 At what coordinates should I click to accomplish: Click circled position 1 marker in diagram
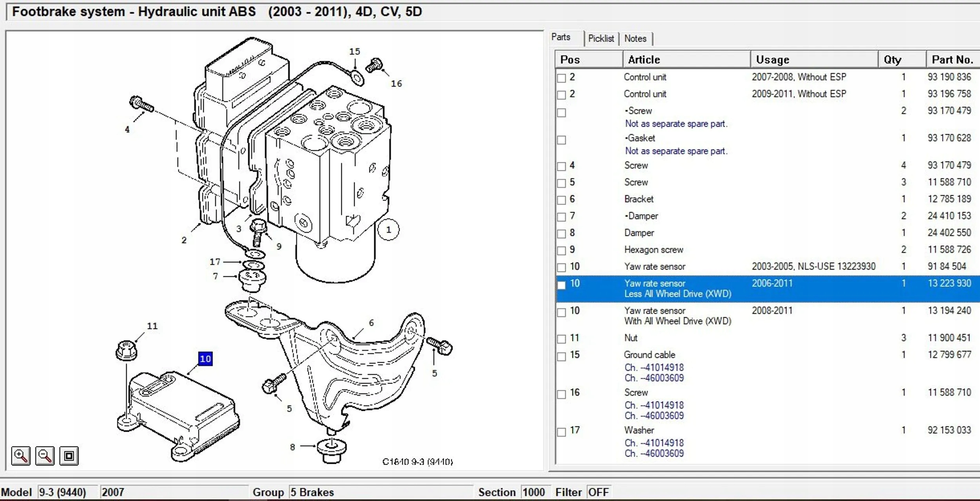(388, 230)
